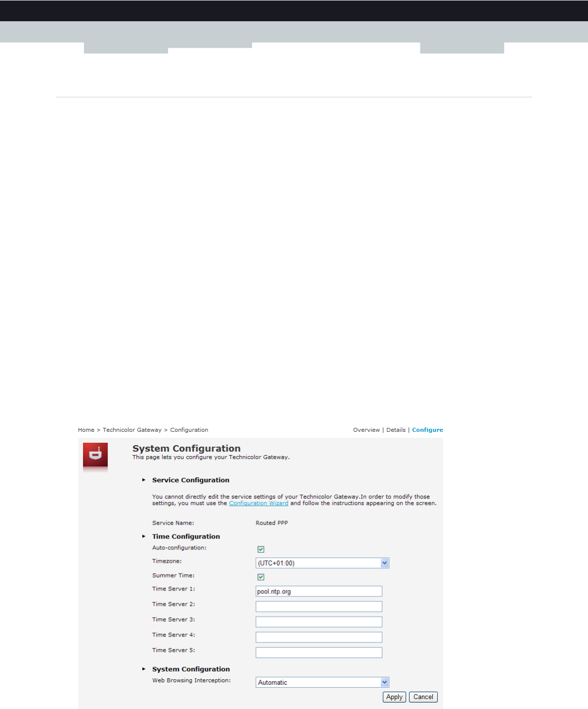Collapse the Service Configuration section arrow
The width and height of the screenshot is (588, 709).
(144, 480)
